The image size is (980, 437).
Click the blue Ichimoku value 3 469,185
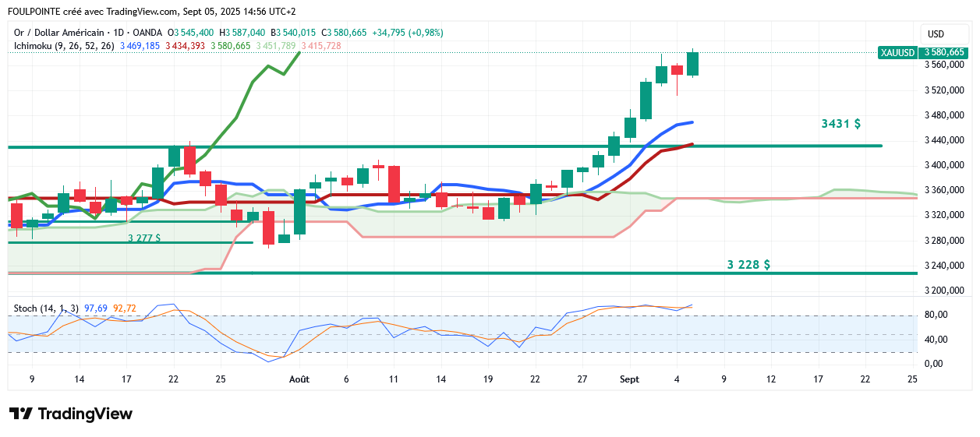point(140,46)
